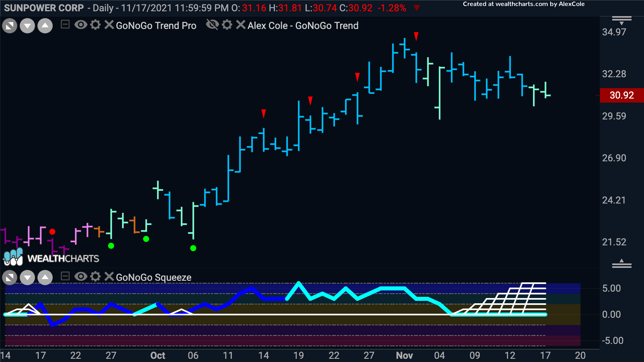Click the green dot signal below Sep 27 bar
This screenshot has height=362, width=644.
111,246
